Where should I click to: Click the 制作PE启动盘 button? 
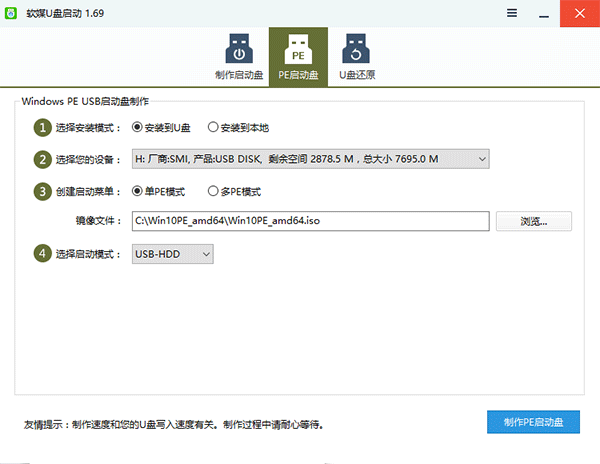click(x=534, y=422)
